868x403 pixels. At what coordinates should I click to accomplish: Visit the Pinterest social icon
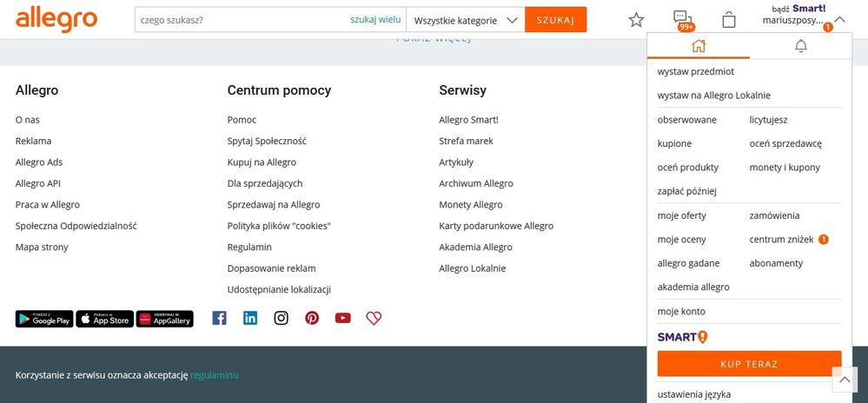point(312,318)
